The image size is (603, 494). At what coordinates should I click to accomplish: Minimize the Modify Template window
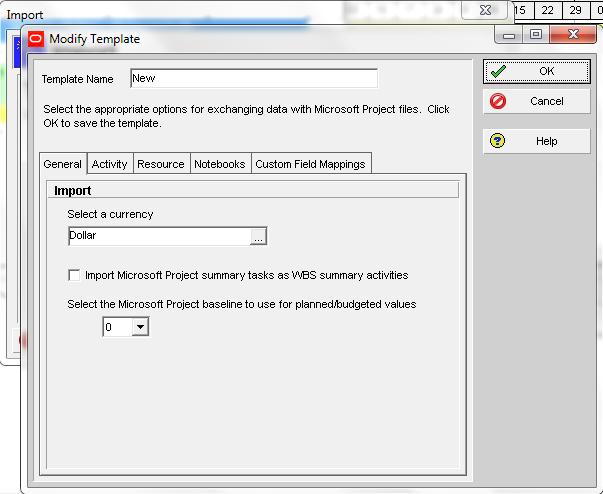click(x=509, y=35)
